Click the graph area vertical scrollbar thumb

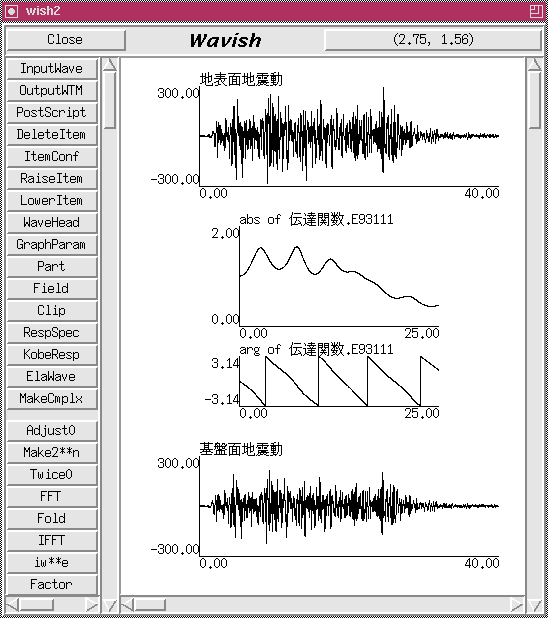tap(535, 100)
